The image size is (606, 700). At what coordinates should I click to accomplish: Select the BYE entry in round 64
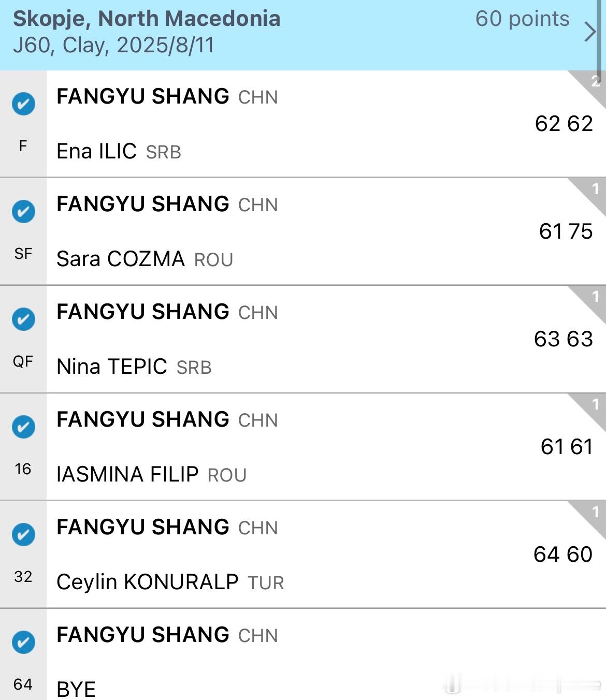coord(76,689)
